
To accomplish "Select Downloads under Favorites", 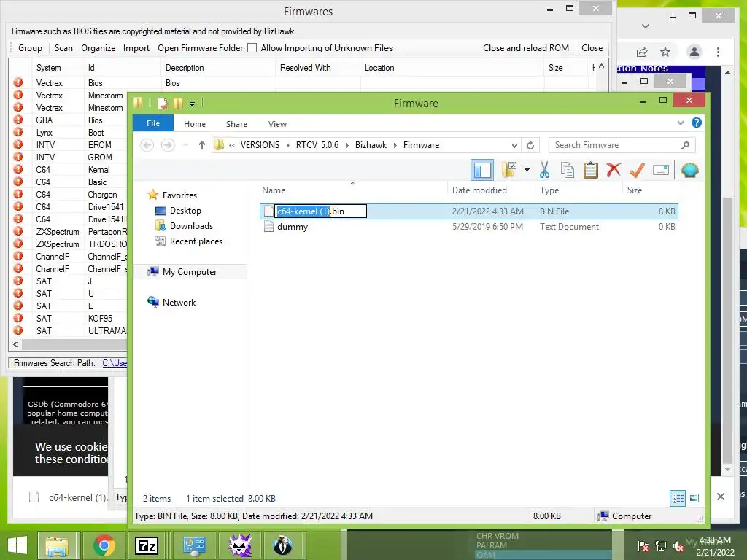I will 191,226.
